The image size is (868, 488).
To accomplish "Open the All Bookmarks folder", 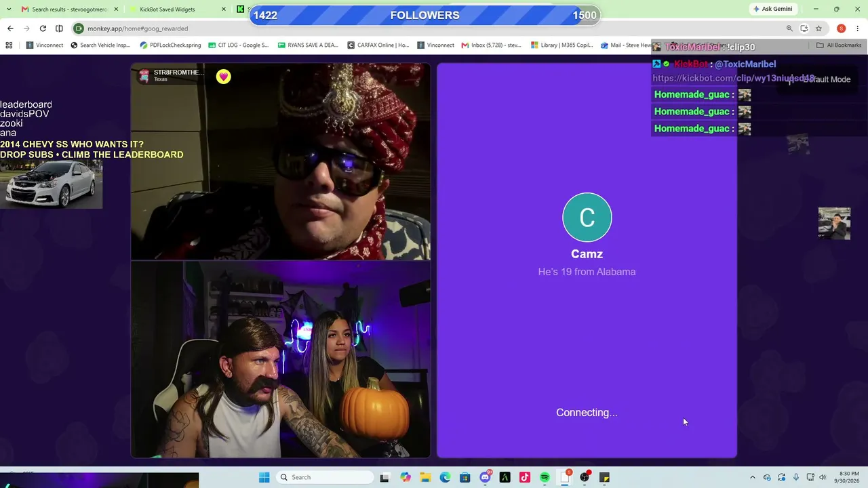I will click(x=839, y=45).
